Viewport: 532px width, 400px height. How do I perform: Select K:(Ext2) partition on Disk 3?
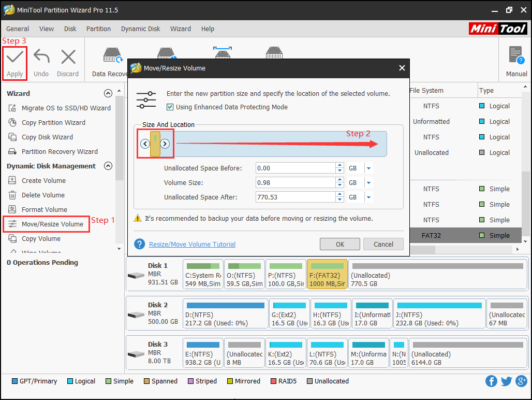pyautogui.click(x=286, y=353)
